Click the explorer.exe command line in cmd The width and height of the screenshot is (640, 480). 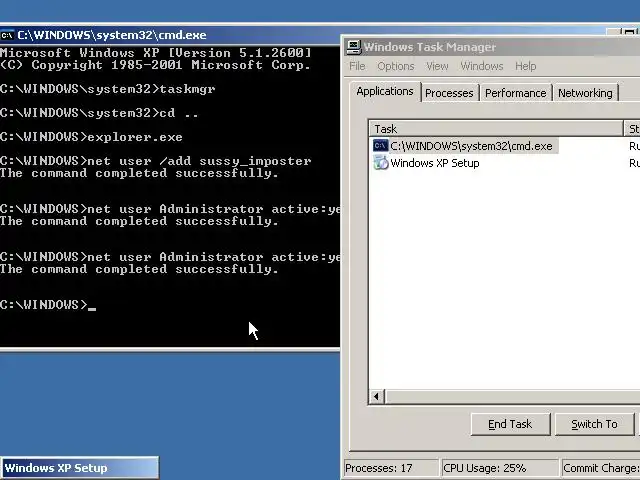91,137
